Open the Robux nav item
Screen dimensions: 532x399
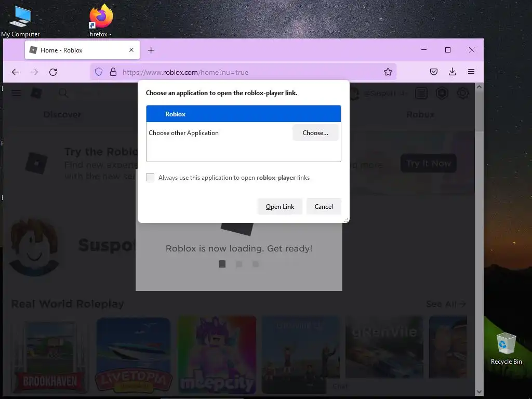(420, 114)
